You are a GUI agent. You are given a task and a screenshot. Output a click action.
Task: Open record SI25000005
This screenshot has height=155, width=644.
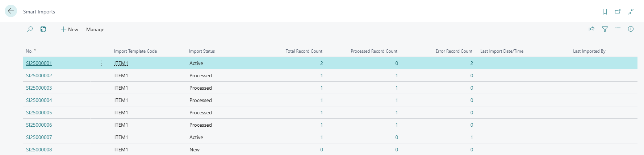click(x=39, y=113)
